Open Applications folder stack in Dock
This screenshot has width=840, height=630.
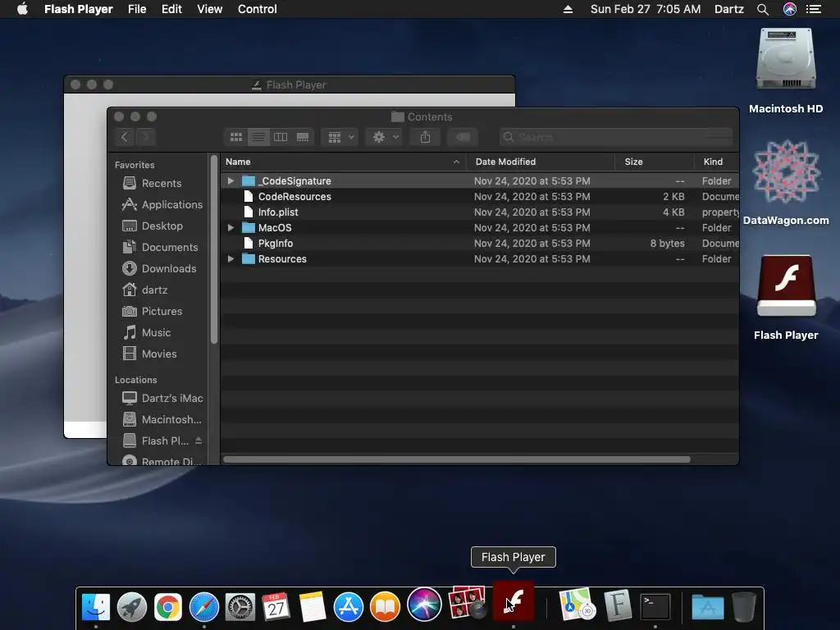[x=708, y=607]
